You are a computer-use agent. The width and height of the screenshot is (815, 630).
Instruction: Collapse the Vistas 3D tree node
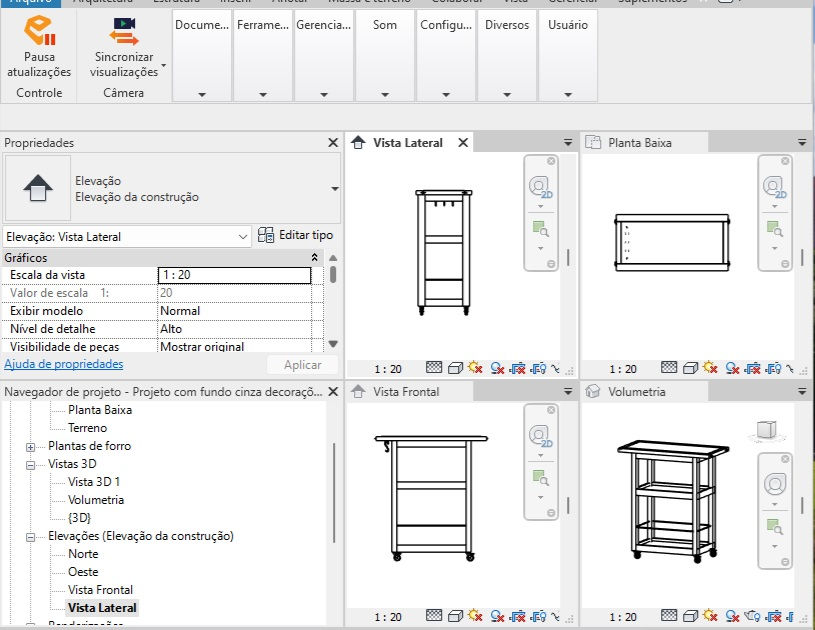(31, 465)
